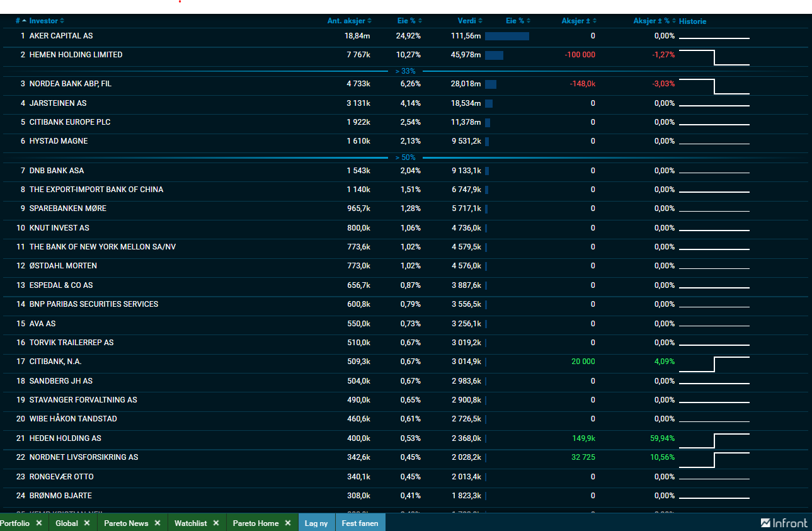Click the Historie column header
This screenshot has width=812, height=531.
tap(692, 21)
